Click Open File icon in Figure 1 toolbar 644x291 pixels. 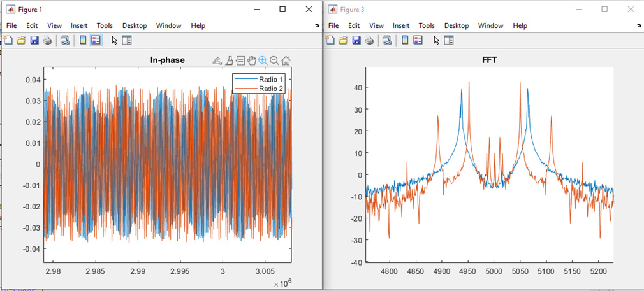pos(20,40)
